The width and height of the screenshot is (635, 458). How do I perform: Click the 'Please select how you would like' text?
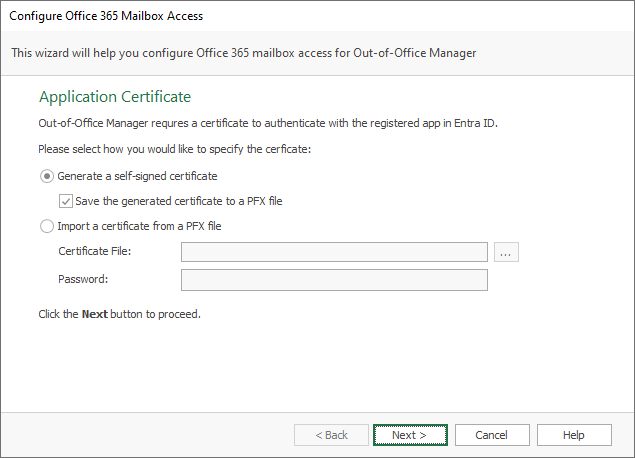coord(175,149)
